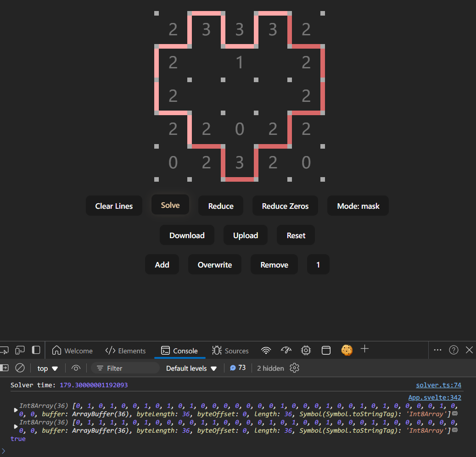Click the Clear Lines button
This screenshot has width=476, height=457.
point(114,206)
